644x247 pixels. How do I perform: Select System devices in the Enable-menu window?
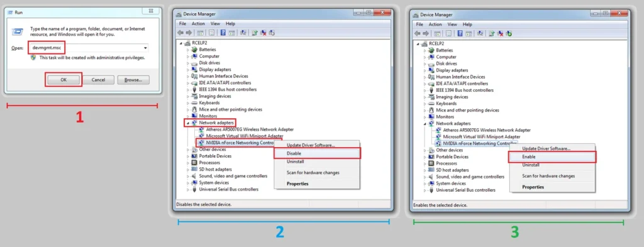(450, 184)
